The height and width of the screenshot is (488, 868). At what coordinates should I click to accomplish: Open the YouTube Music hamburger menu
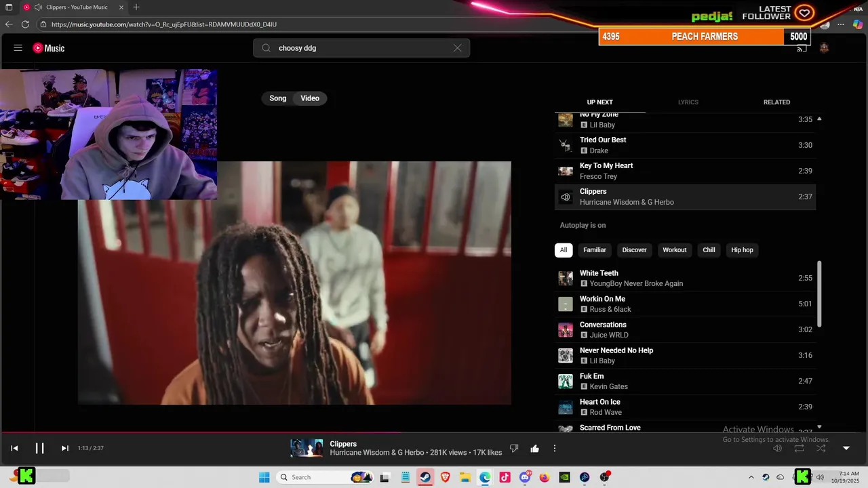pos(18,48)
